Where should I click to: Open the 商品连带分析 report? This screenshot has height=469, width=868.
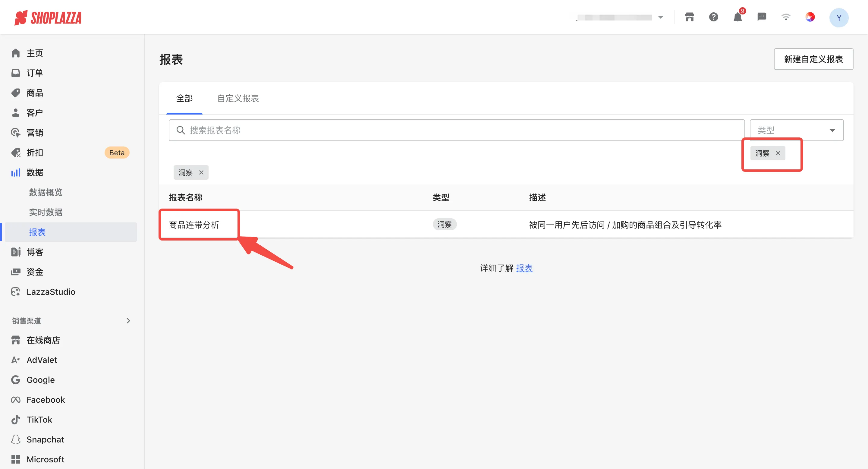coord(194,225)
